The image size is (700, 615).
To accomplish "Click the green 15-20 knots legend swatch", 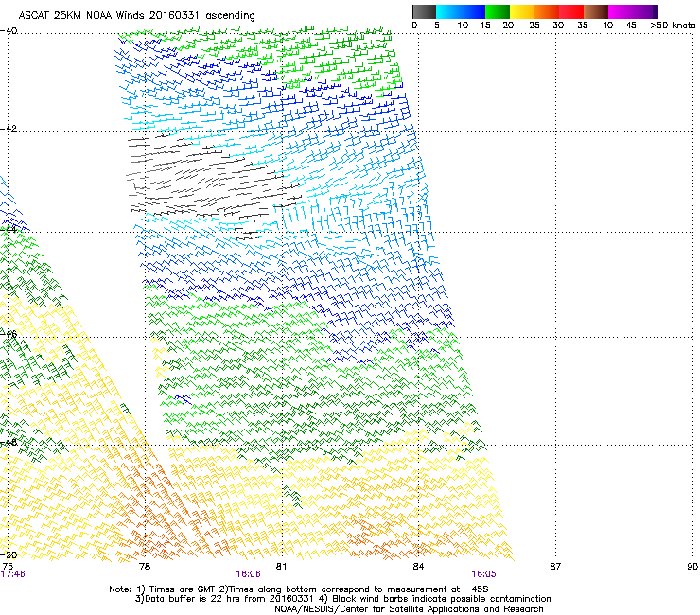I will coord(498,11).
